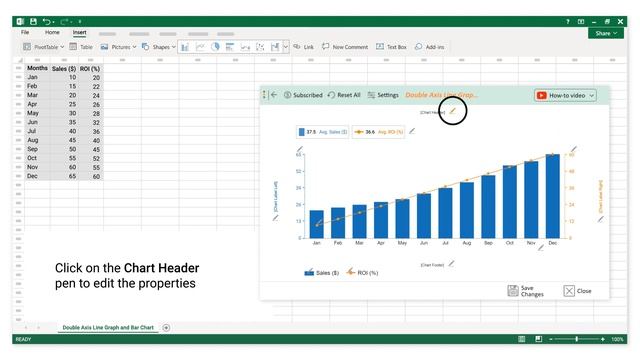Click the panel drag handle dots

point(264,95)
